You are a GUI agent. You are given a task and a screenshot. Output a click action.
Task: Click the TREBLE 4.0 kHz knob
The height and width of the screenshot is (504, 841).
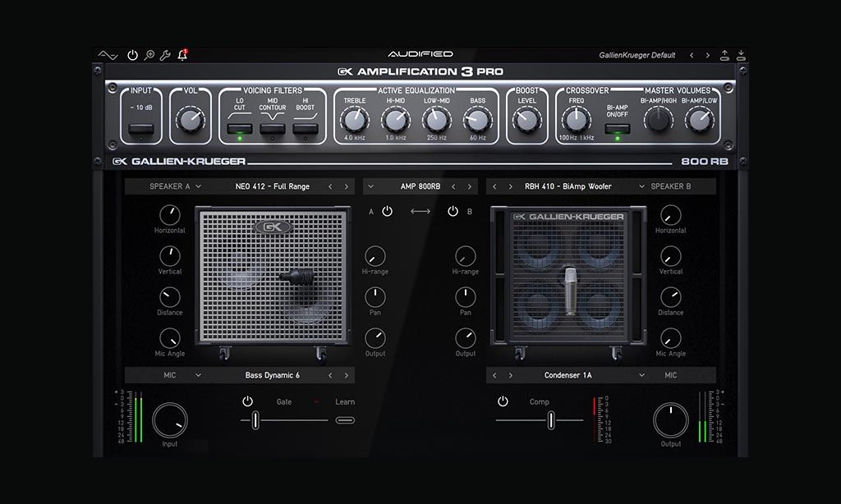tap(355, 120)
